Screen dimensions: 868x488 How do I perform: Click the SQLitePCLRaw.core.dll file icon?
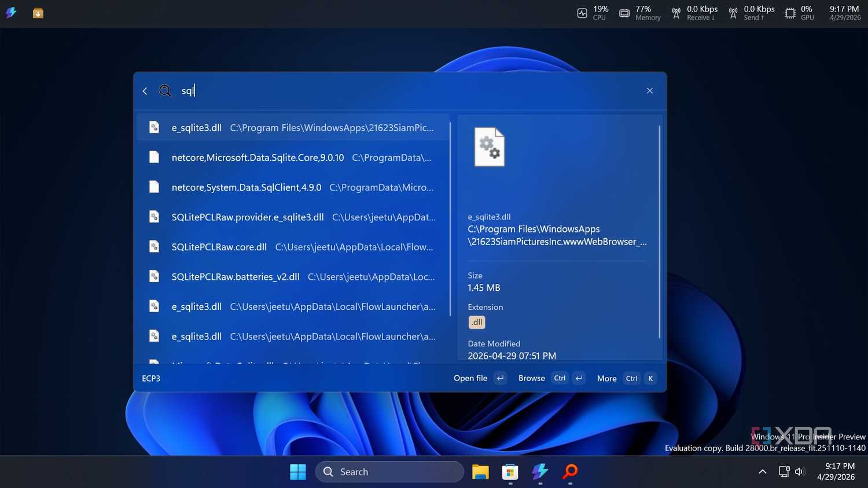pos(154,246)
